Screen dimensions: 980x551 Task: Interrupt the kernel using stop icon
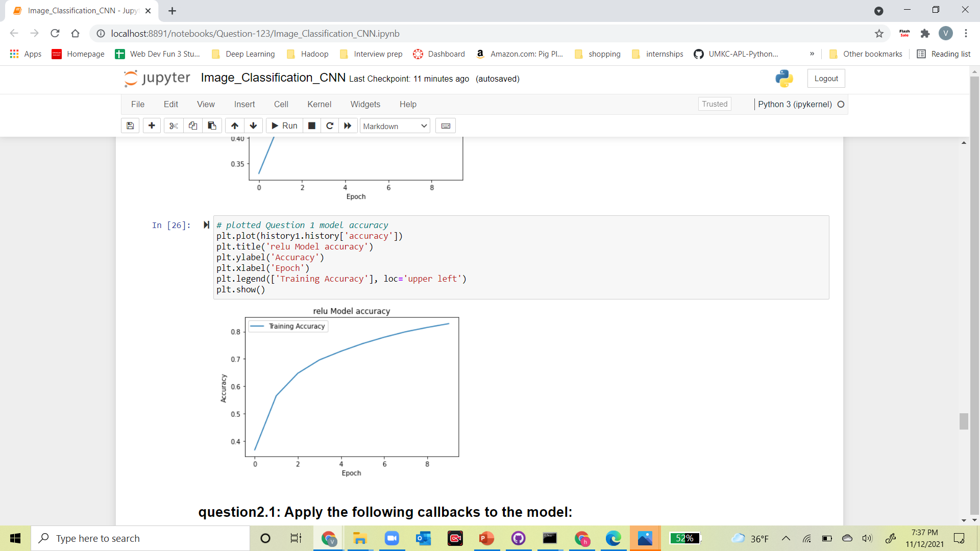[311, 126]
